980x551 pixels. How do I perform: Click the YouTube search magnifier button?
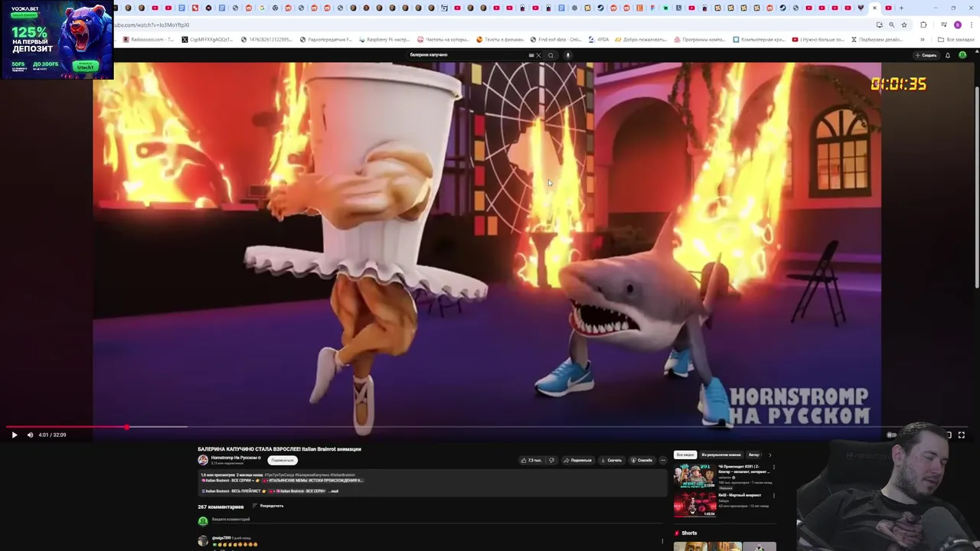point(550,55)
